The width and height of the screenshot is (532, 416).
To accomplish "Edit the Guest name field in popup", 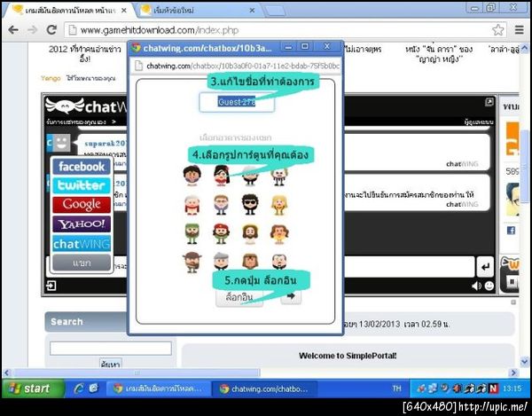I will tap(237, 102).
